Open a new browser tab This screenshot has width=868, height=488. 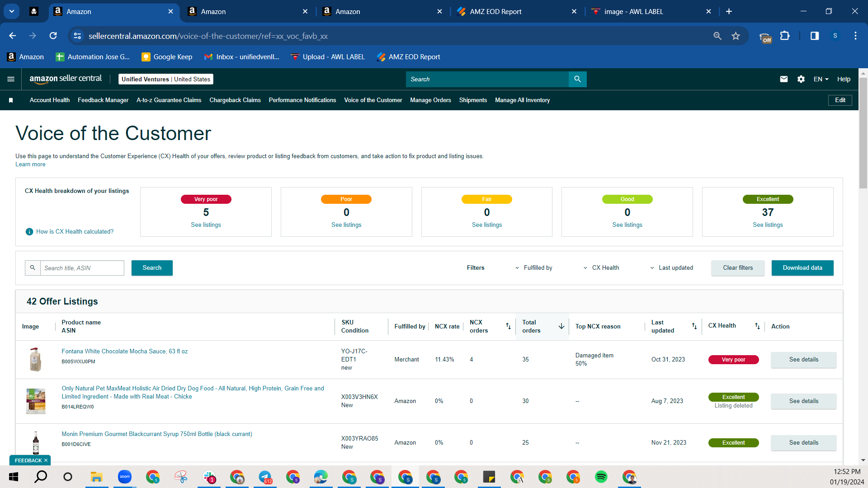(729, 11)
